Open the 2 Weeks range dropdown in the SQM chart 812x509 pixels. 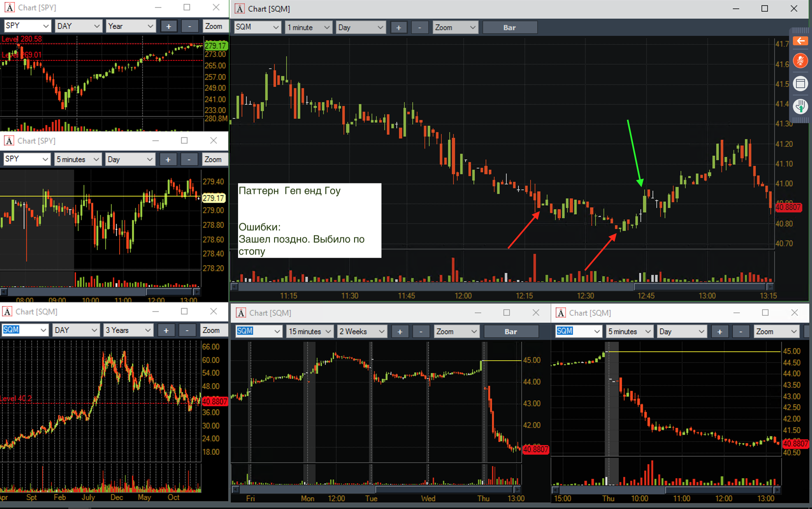(x=362, y=332)
